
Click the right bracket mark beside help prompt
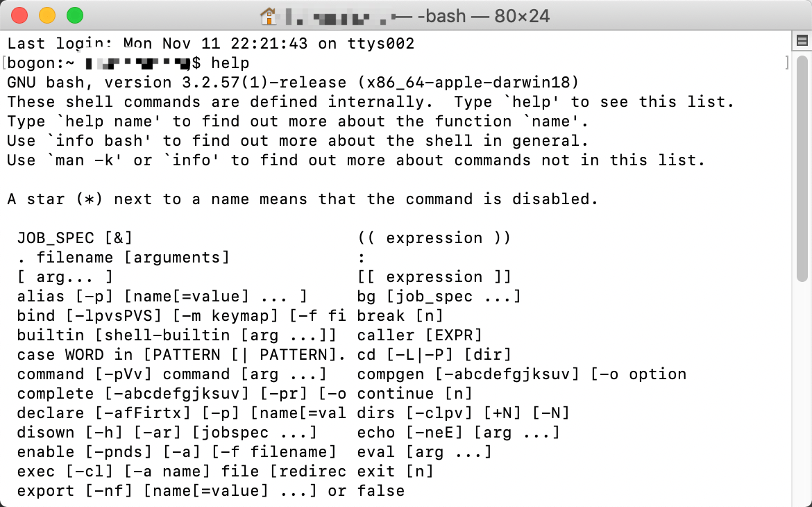[787, 63]
